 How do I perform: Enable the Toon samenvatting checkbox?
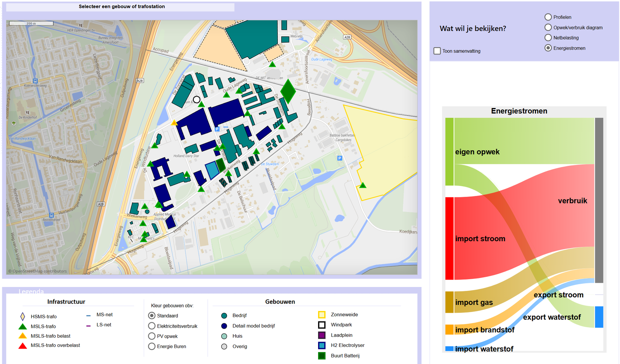(x=437, y=51)
